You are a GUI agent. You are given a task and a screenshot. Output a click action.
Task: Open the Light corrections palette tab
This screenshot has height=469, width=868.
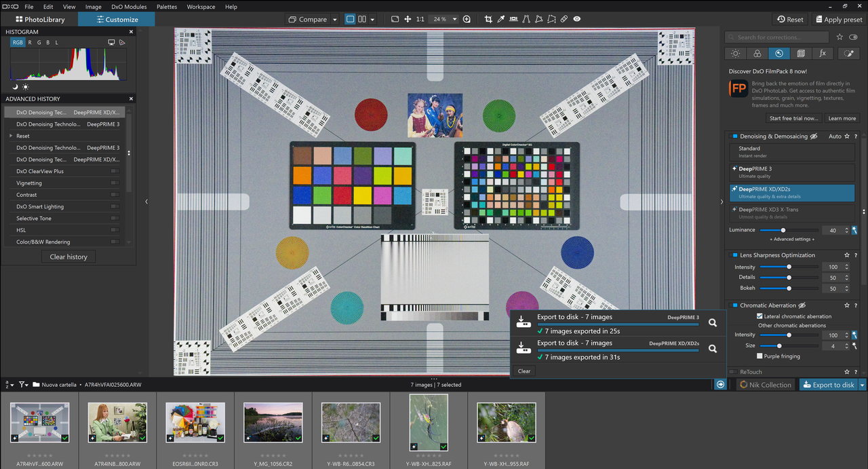pos(735,54)
